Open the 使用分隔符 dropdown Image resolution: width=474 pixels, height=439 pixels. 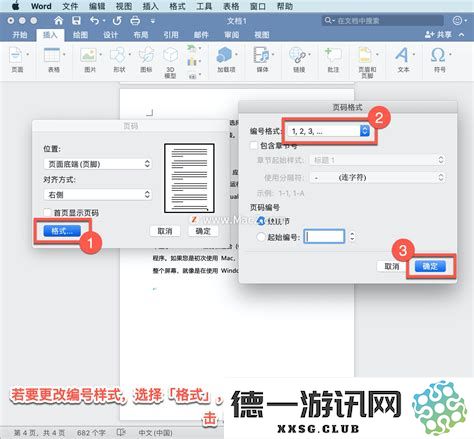pos(378,177)
